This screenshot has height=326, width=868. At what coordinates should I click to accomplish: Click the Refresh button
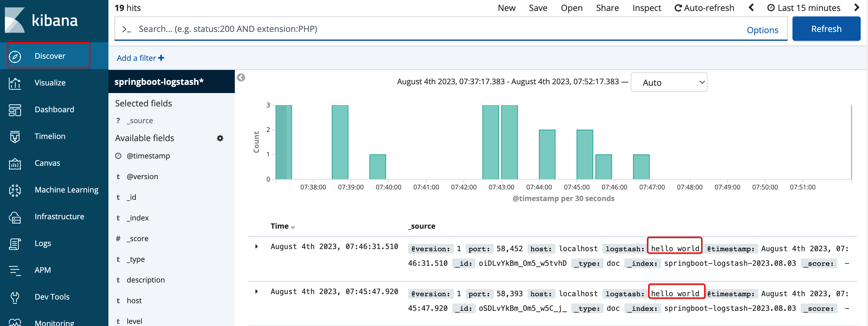point(826,29)
